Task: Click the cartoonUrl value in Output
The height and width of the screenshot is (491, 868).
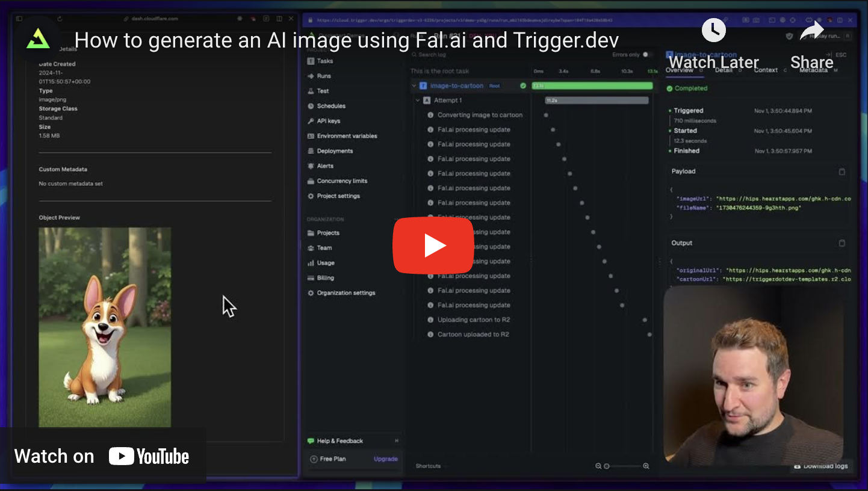Action: tap(787, 279)
